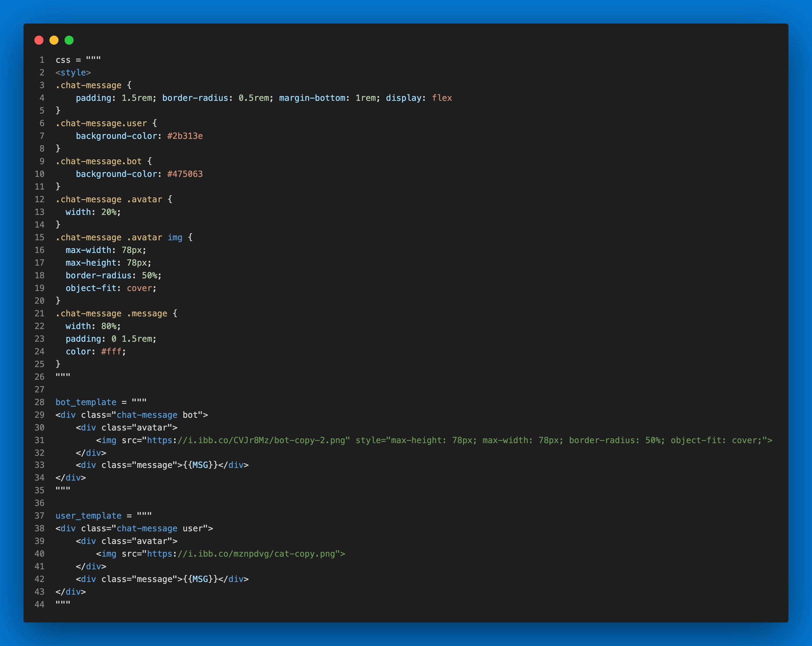Click the user_template variable name

pyautogui.click(x=88, y=516)
